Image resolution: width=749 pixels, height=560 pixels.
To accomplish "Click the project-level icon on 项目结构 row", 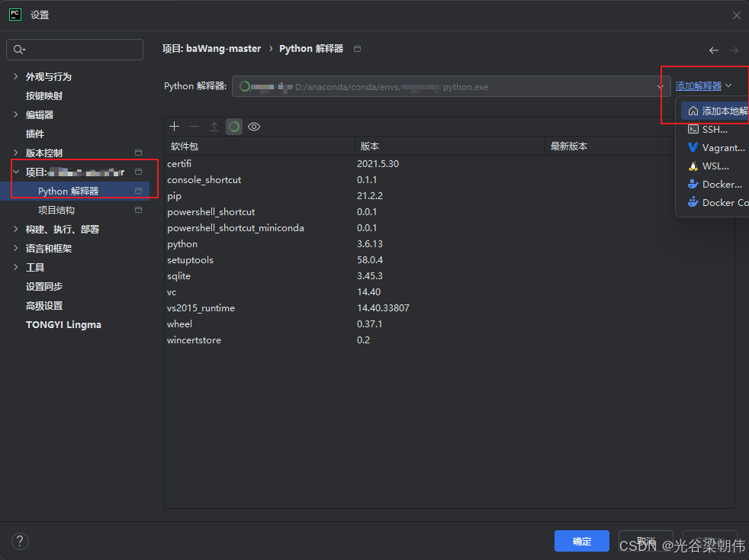I will (x=139, y=210).
